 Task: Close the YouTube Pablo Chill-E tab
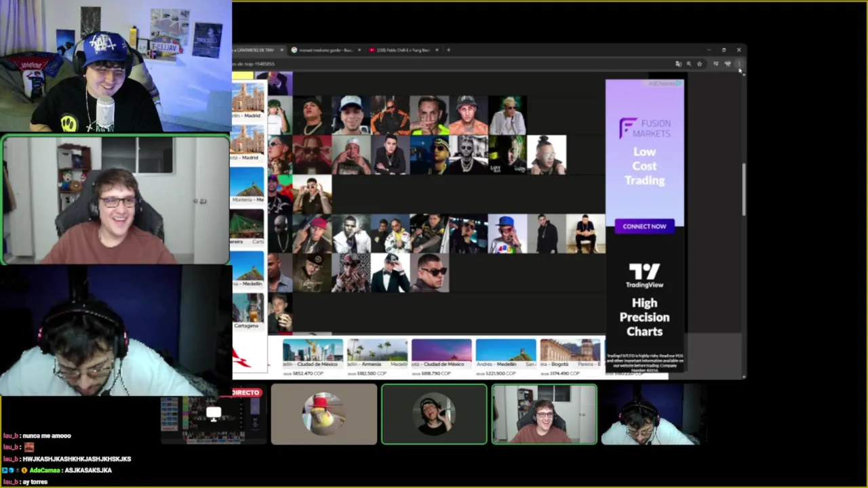click(x=437, y=49)
